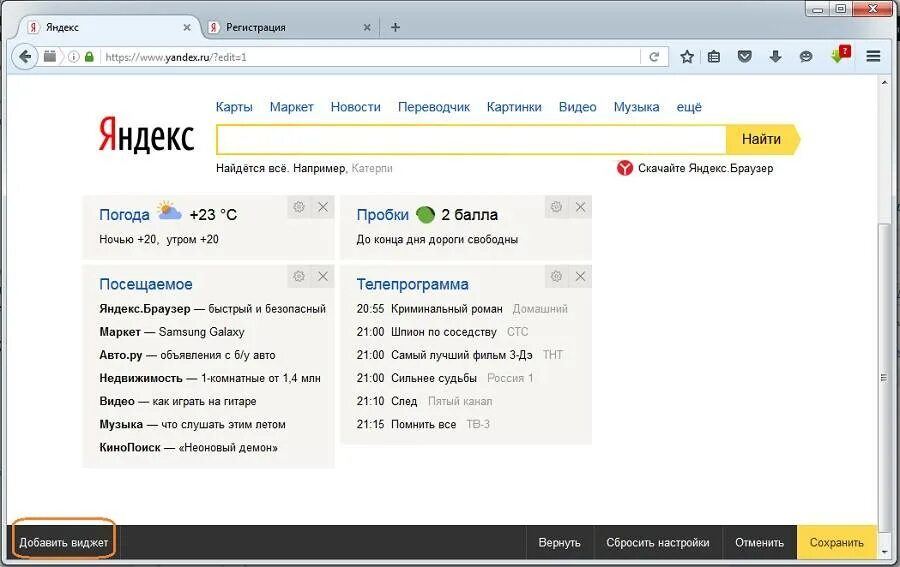Open the Видео service link

(577, 107)
